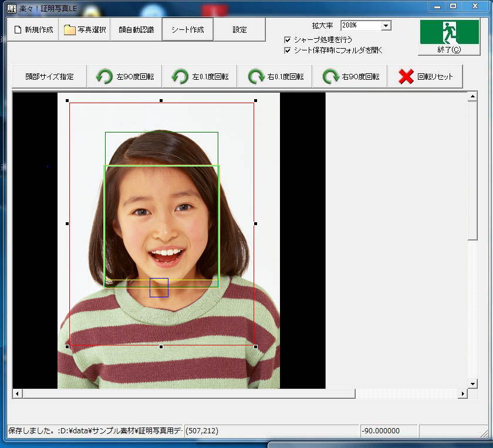The image size is (493, 448).
Task: Click 左0.1度回転 fine rotate left
Action: coord(200,76)
